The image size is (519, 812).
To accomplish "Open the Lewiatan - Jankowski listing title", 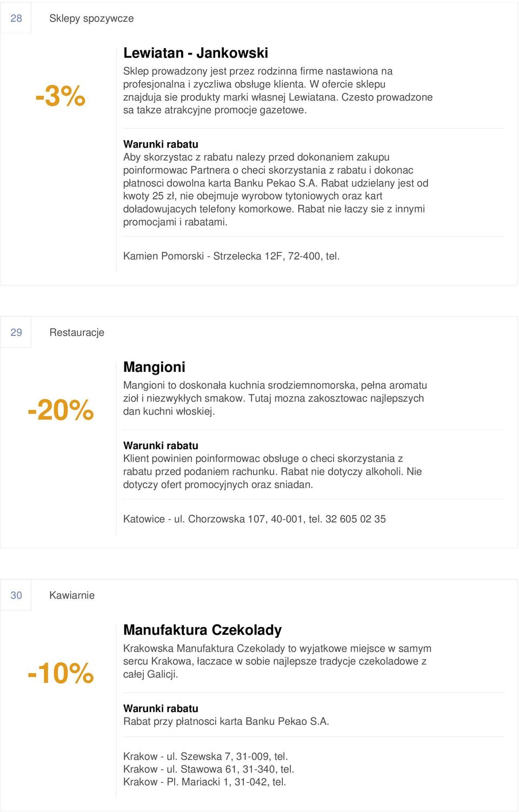I will (196, 53).
